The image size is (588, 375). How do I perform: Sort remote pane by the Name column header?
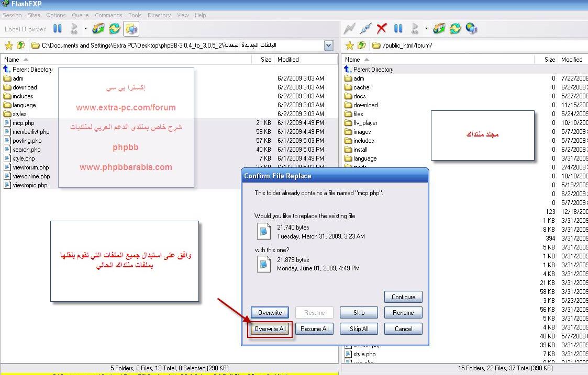pos(438,60)
